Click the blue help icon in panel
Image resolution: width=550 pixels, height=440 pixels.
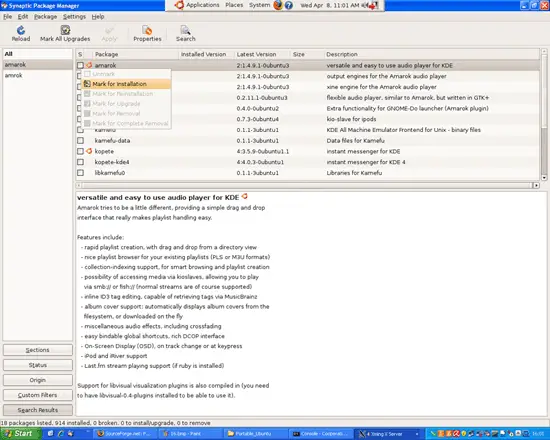(x=289, y=5)
